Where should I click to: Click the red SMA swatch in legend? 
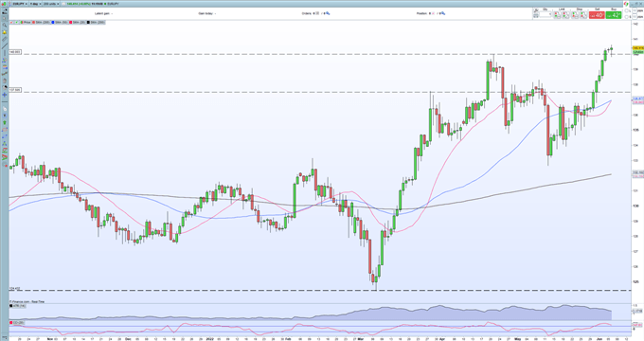click(33, 22)
